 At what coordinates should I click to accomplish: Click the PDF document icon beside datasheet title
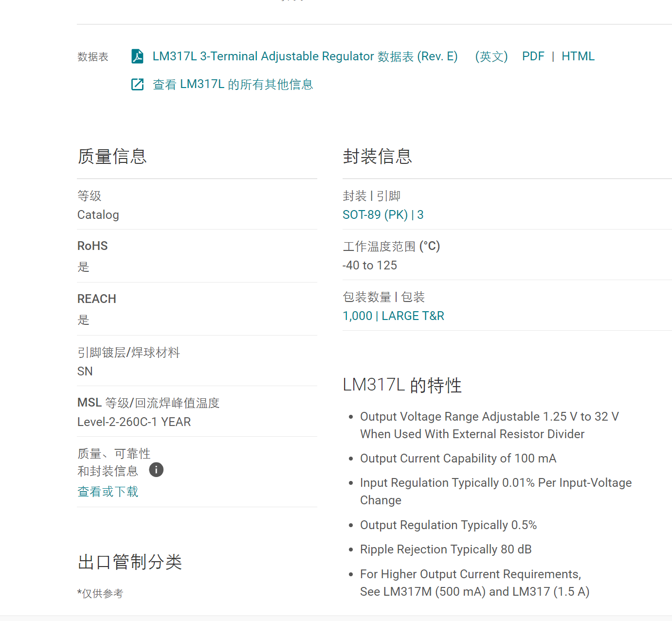138,56
